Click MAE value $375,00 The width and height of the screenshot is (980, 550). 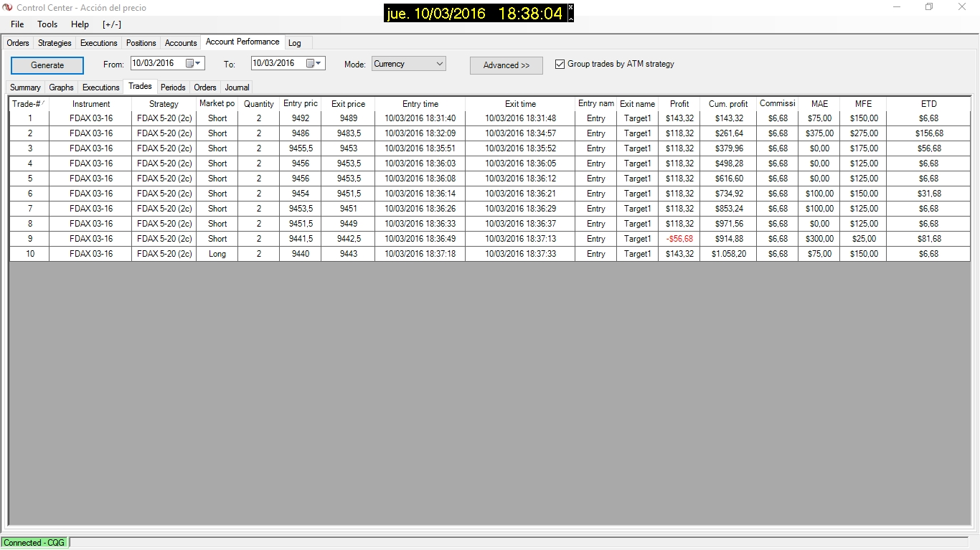819,133
